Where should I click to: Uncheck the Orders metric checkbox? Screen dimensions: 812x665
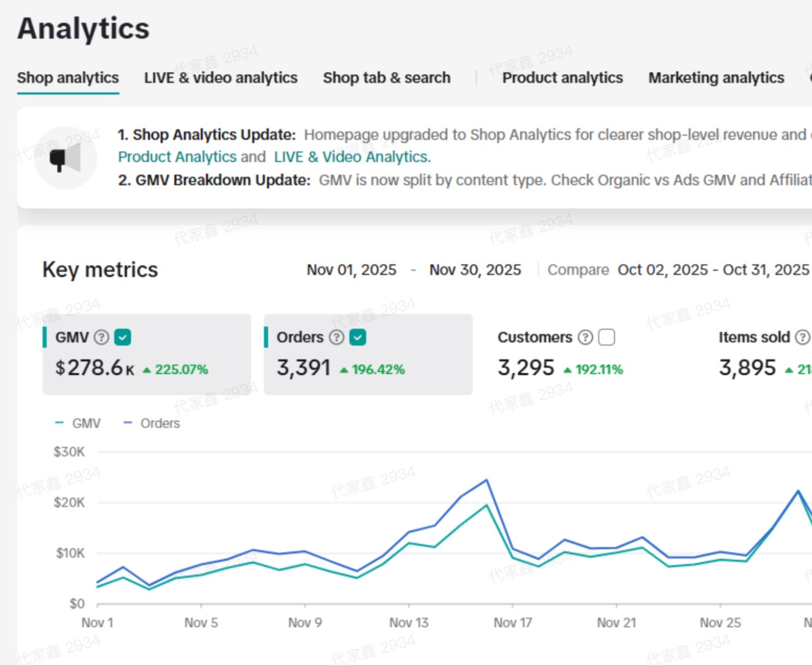[x=358, y=337]
